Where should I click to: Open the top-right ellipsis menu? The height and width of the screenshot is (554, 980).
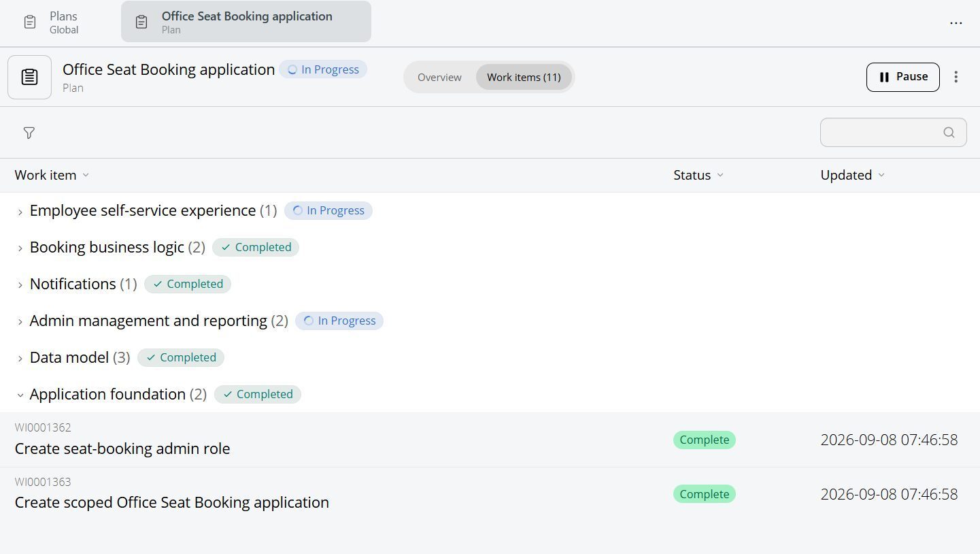(956, 23)
